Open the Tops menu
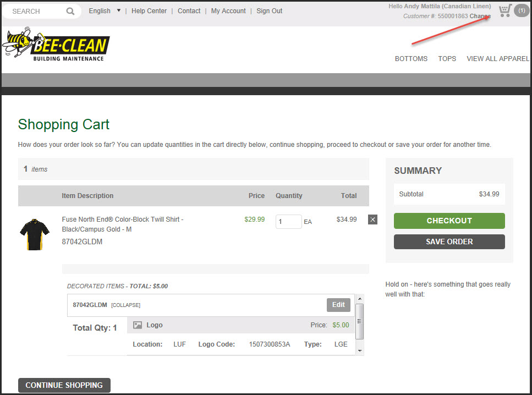The width and height of the screenshot is (532, 395). [x=447, y=59]
